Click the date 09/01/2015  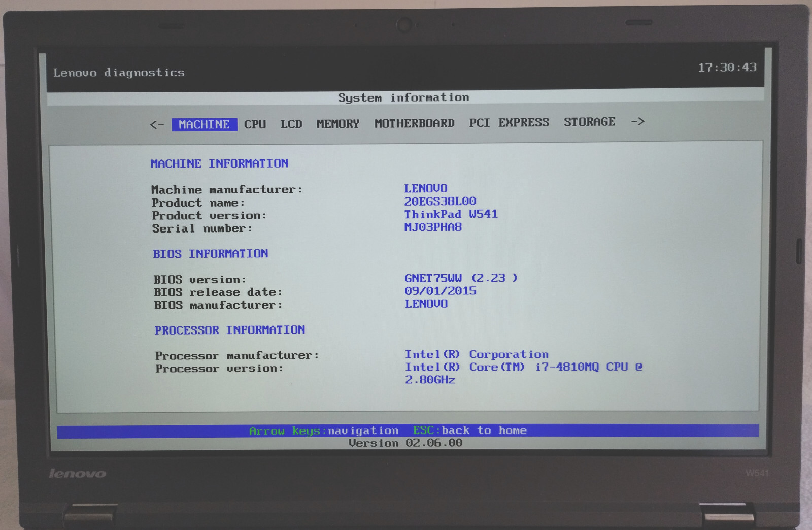441,291
